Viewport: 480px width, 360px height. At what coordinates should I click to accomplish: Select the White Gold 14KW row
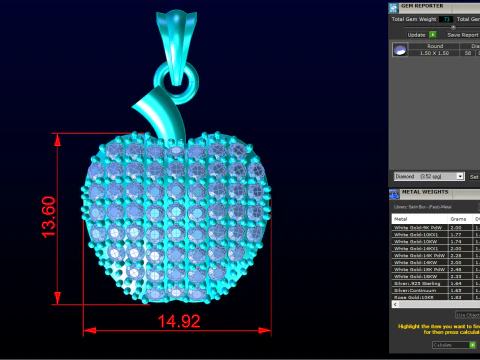(x=436, y=263)
